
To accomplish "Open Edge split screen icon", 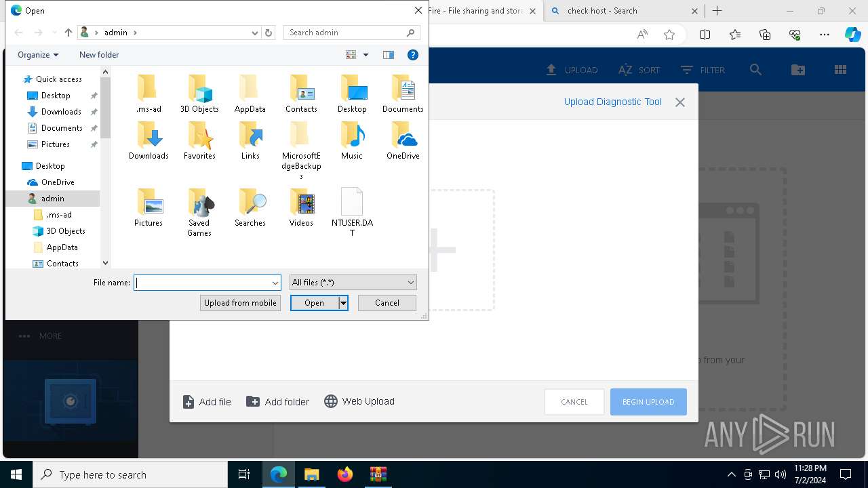I will pyautogui.click(x=705, y=35).
